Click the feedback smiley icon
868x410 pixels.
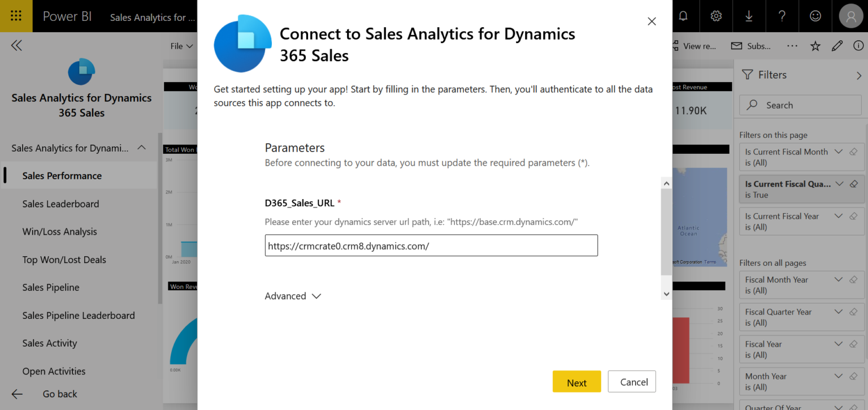(815, 16)
